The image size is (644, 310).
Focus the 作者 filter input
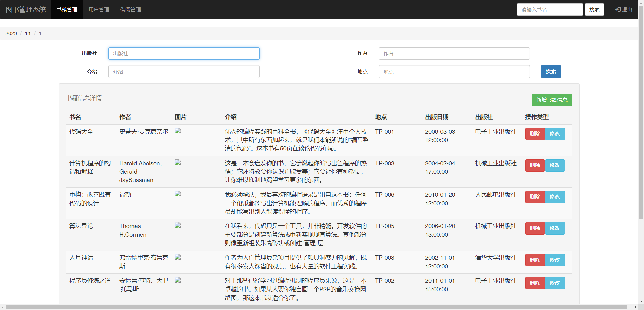point(454,54)
